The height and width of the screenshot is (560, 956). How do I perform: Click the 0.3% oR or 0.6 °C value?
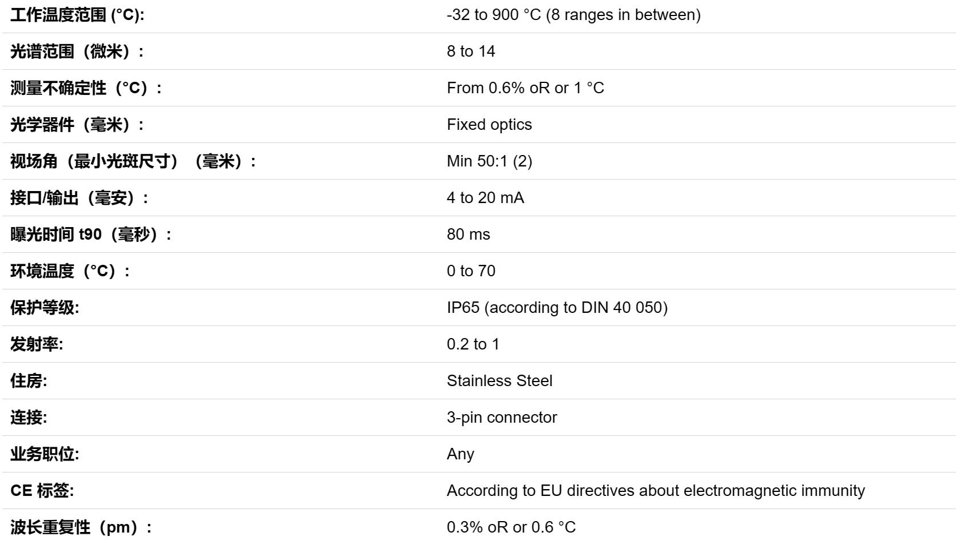click(511, 527)
